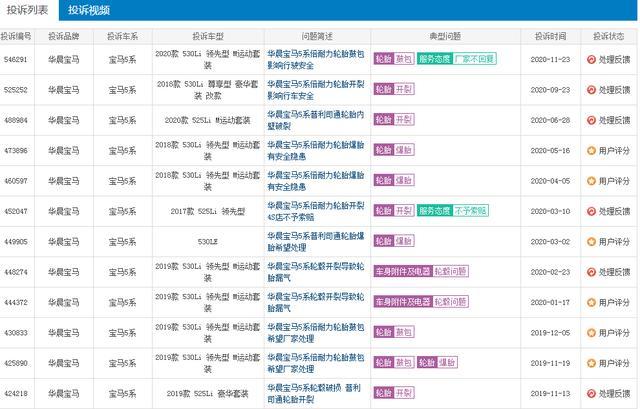Click the model cell 2019款 525Li 豪华套装
This screenshot has width=640, height=409.
(208, 393)
